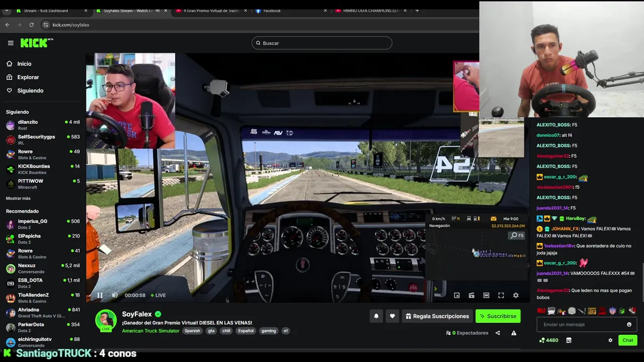Open PITTIWOW channel in sidebar
Image resolution: width=644 pixels, height=362 pixels.
43,184
